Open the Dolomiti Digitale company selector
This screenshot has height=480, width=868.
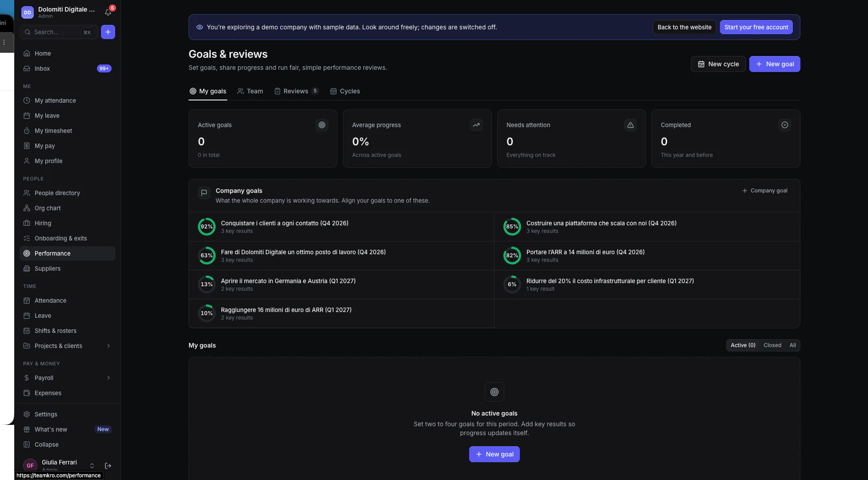coord(59,12)
